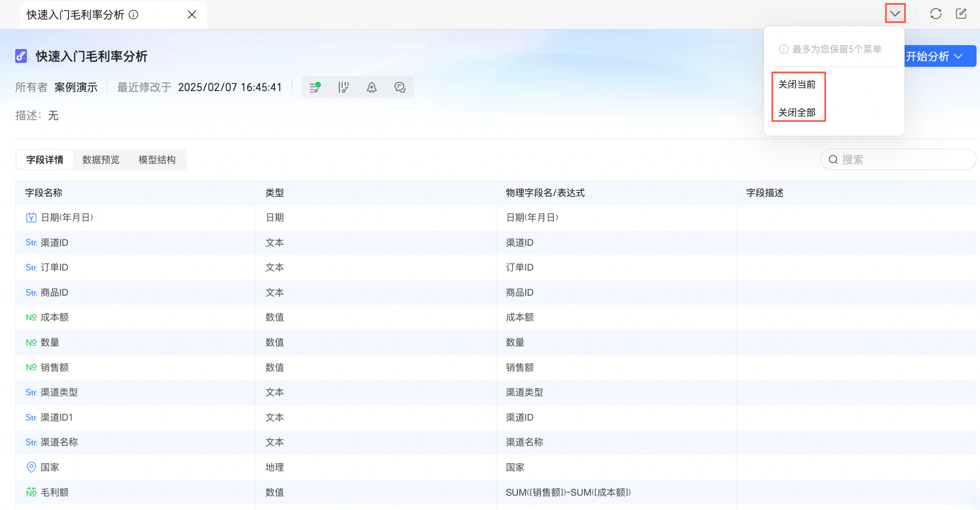Close the 快速入门毛利率分析 tab

192,15
